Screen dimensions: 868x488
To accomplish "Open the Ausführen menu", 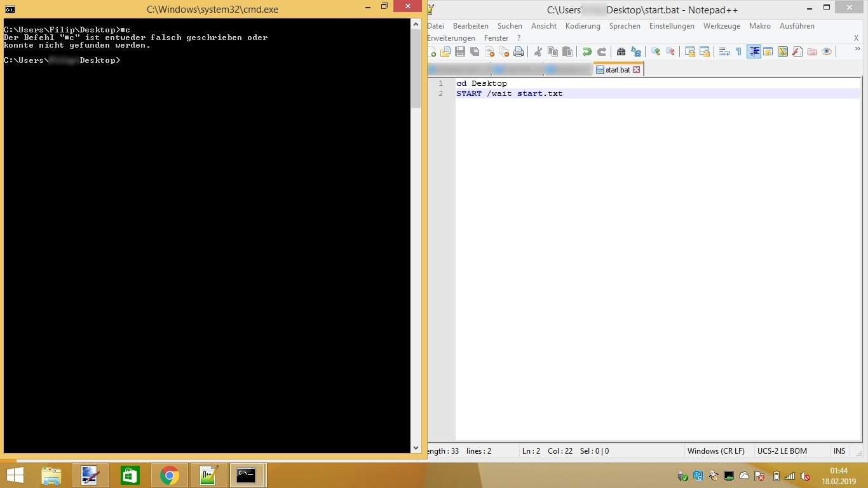I will [797, 26].
